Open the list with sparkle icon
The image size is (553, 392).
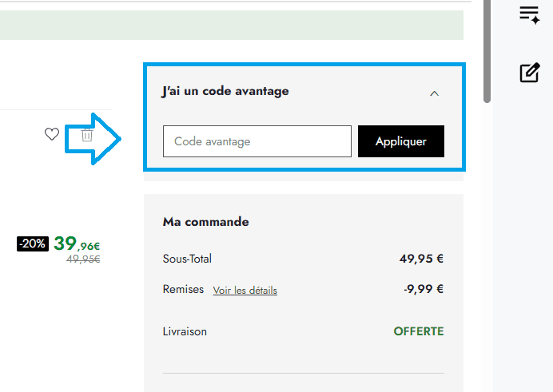(530, 15)
